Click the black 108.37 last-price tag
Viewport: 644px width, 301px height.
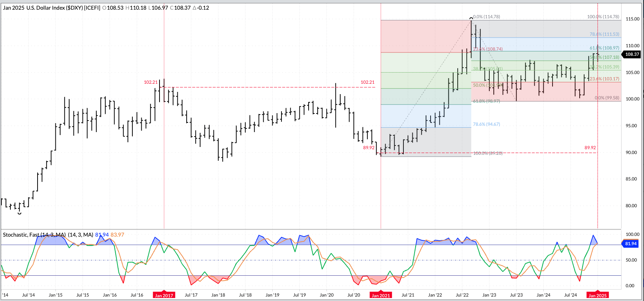click(x=632, y=54)
